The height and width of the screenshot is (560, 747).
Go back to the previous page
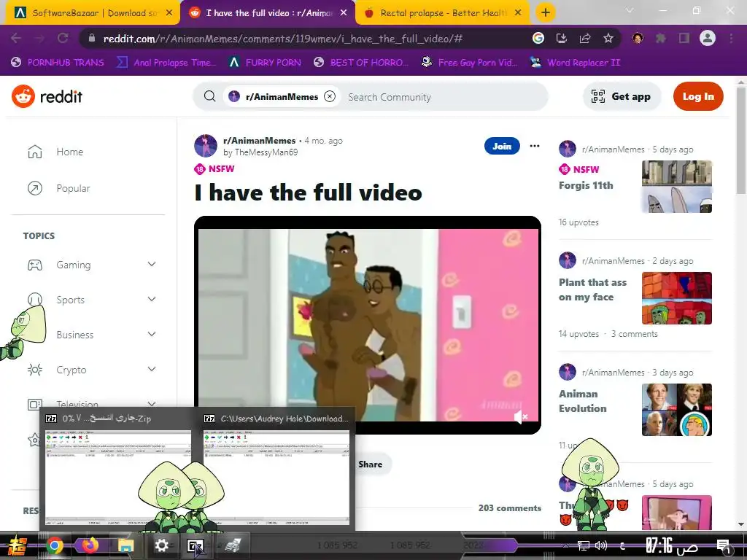pyautogui.click(x=16, y=38)
